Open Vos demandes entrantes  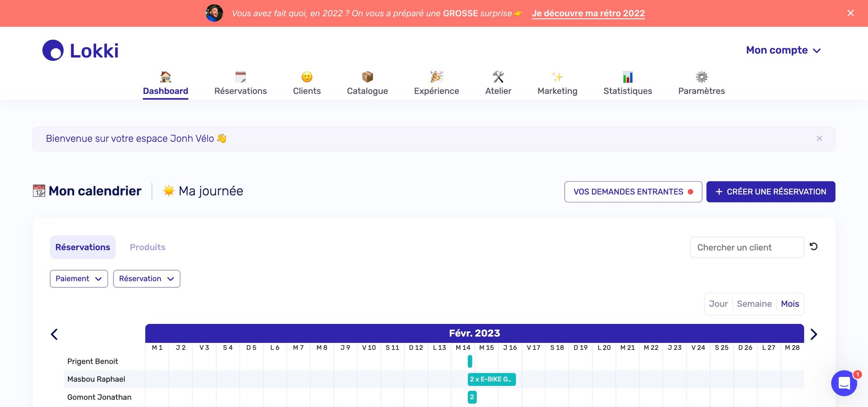[x=633, y=192]
